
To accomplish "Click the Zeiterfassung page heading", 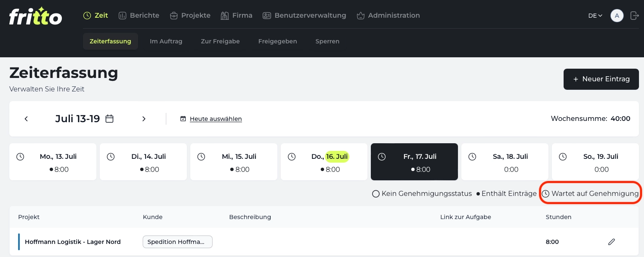I will (64, 73).
